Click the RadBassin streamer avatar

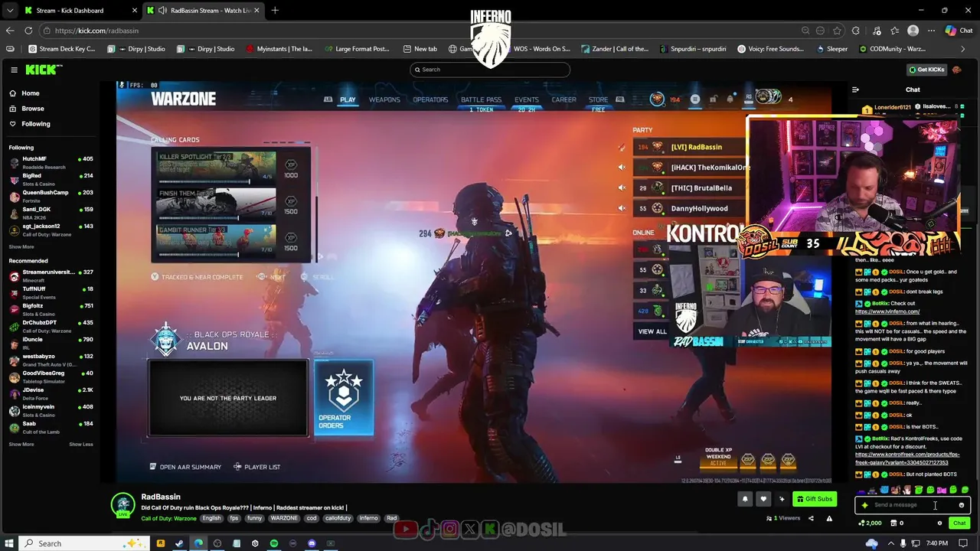click(x=122, y=505)
